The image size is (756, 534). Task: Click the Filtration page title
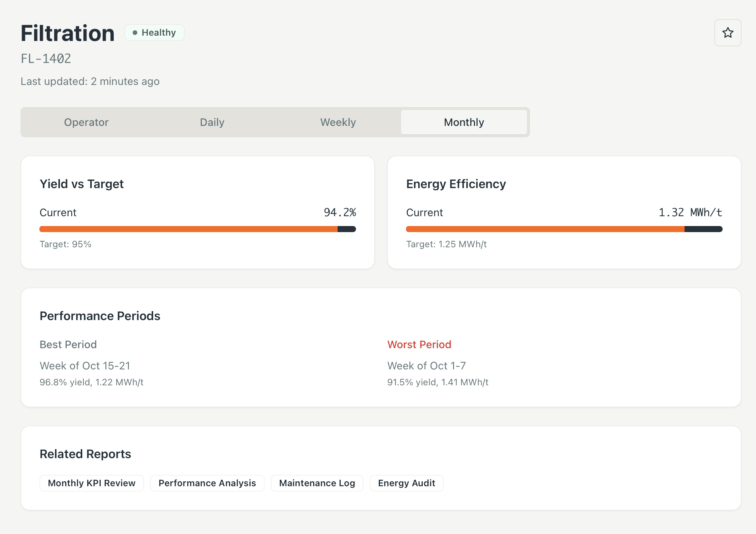tap(67, 33)
